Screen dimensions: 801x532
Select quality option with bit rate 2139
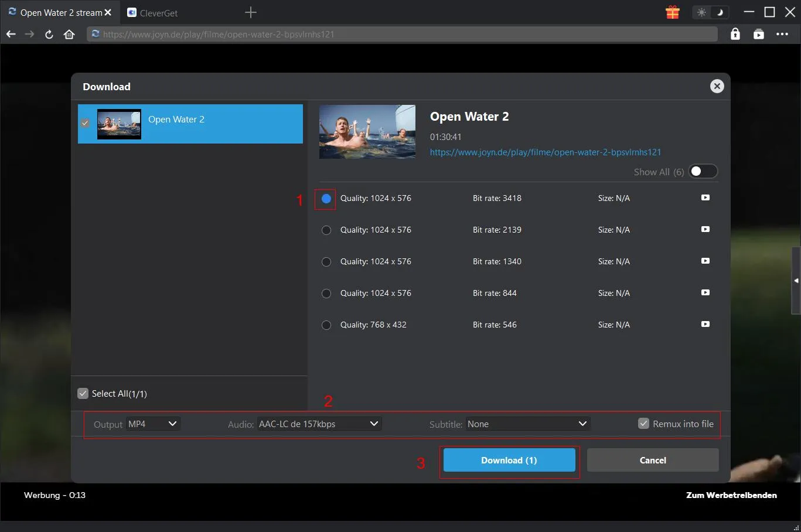[326, 230]
